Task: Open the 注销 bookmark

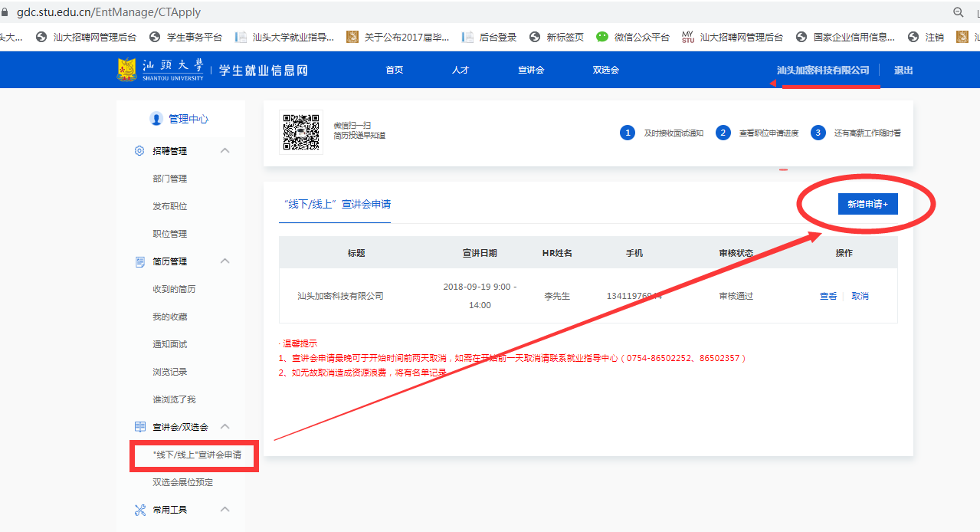Action: [x=926, y=37]
